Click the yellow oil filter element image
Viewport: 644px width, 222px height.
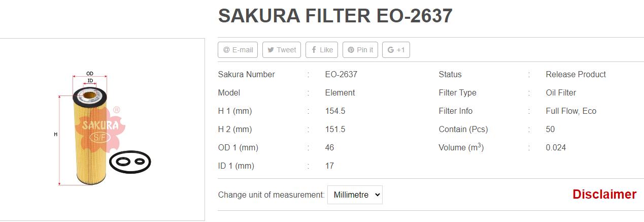(x=89, y=137)
